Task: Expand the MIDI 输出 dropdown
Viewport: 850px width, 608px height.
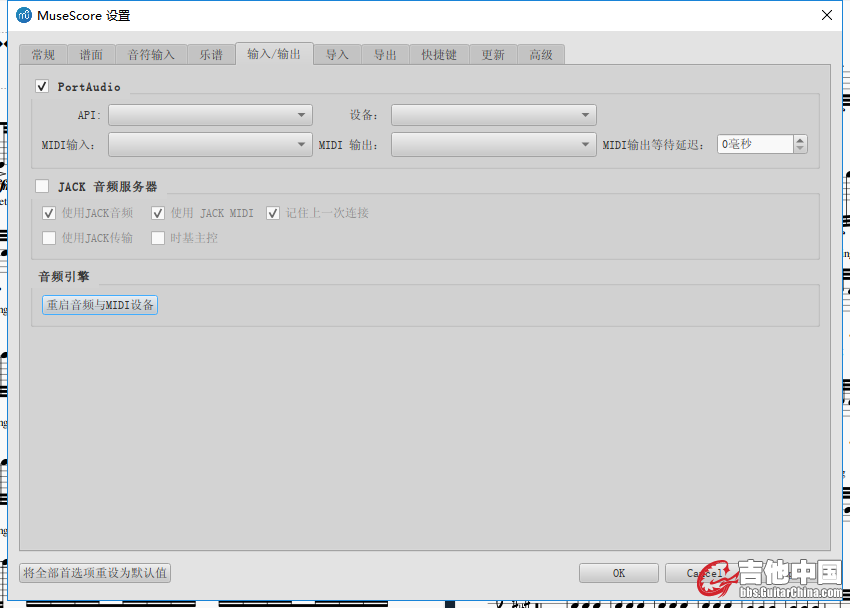Action: click(494, 145)
